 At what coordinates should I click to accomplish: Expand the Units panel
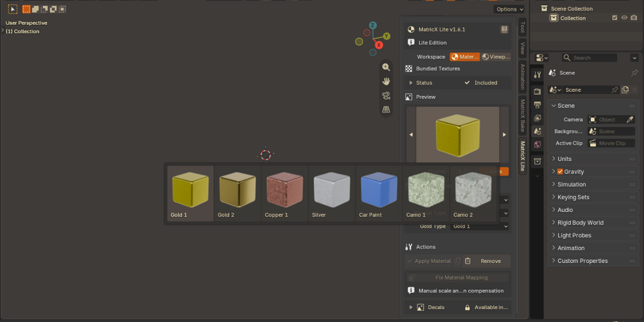click(x=593, y=159)
